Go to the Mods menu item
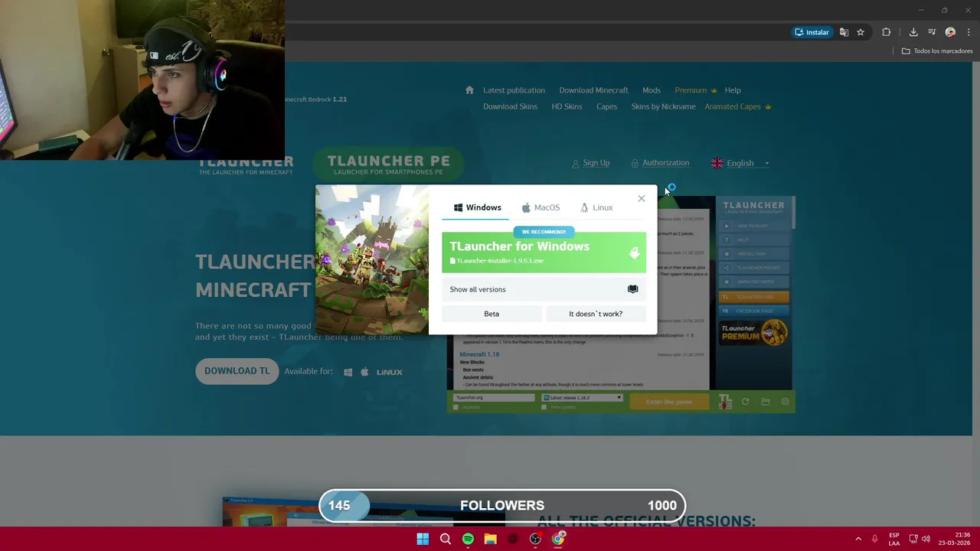The height and width of the screenshot is (551, 980). (652, 90)
